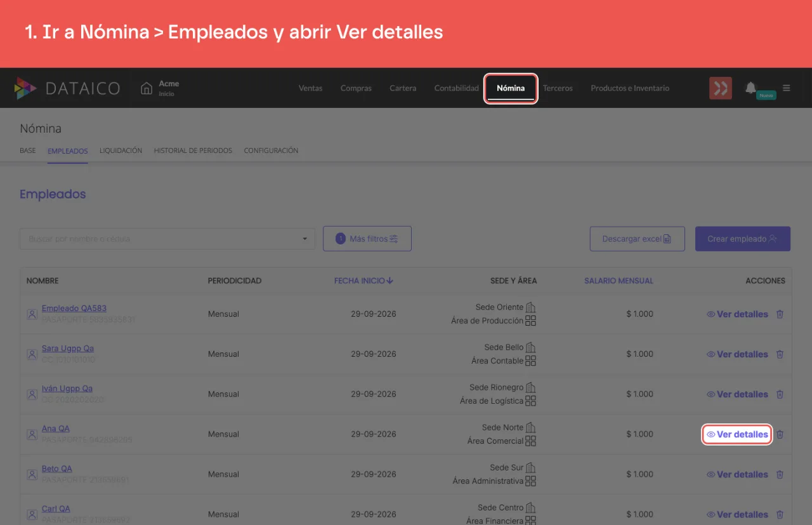The width and height of the screenshot is (812, 525).
Task: Switch to the Configuración tab
Action: pyautogui.click(x=271, y=150)
